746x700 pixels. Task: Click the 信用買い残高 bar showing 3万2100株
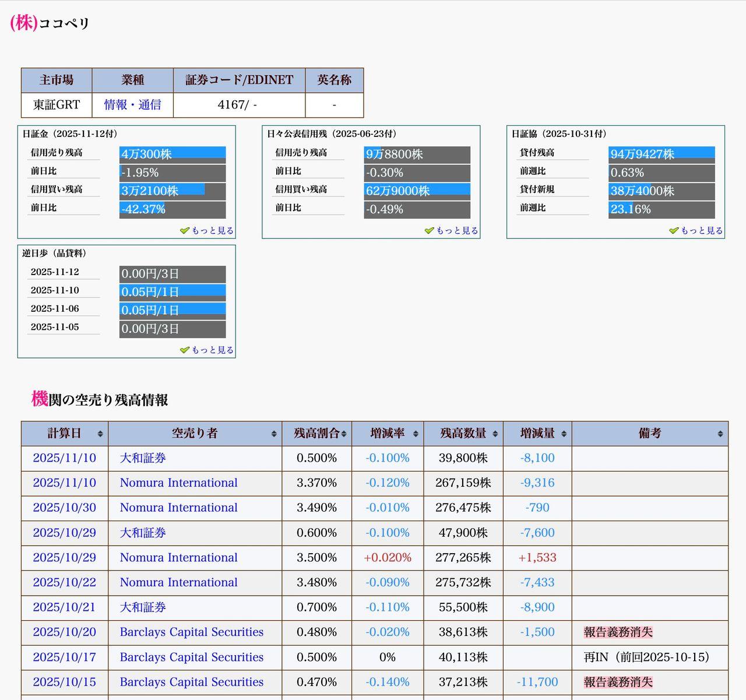[x=173, y=191]
